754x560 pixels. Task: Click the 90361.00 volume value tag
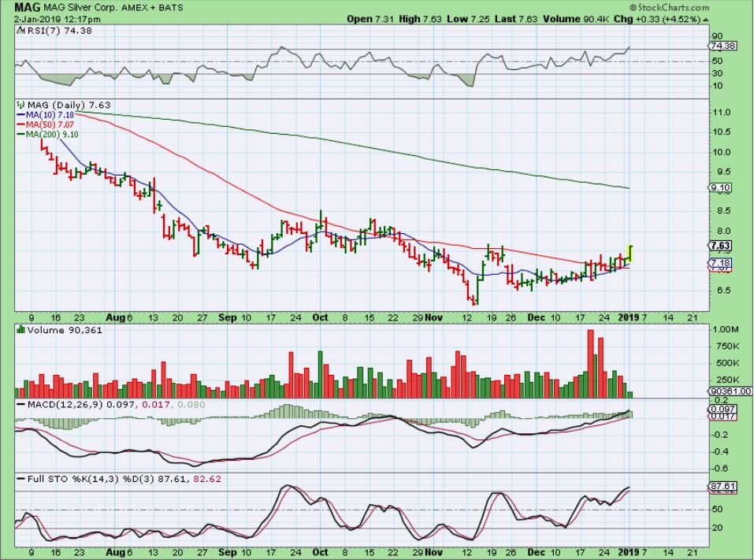(x=730, y=391)
